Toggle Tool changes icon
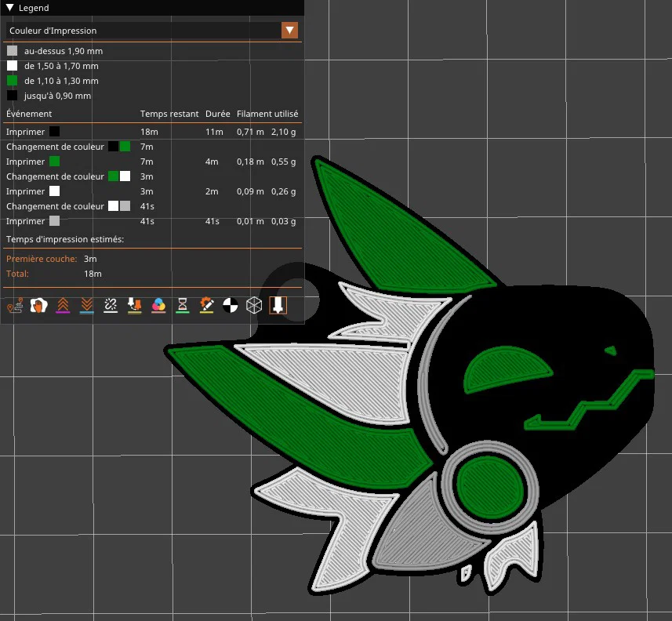Viewport: 672px width, 621px height. click(x=135, y=306)
